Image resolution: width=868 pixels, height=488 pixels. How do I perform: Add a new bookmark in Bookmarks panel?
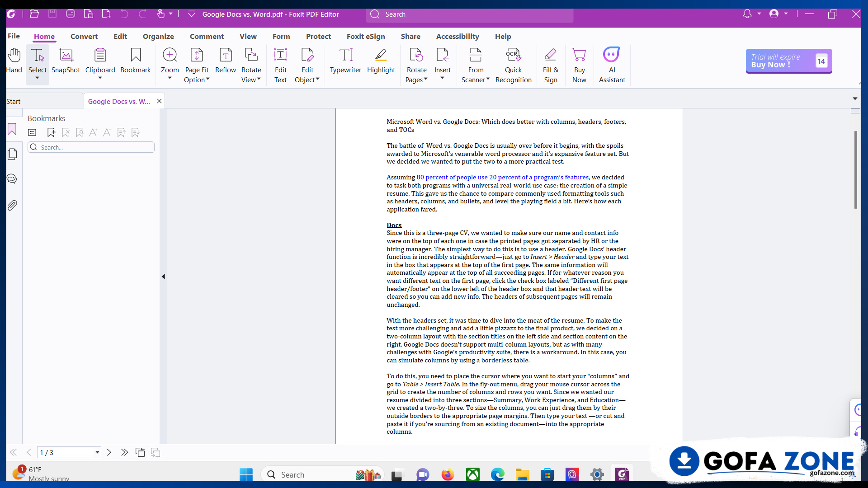(51, 132)
